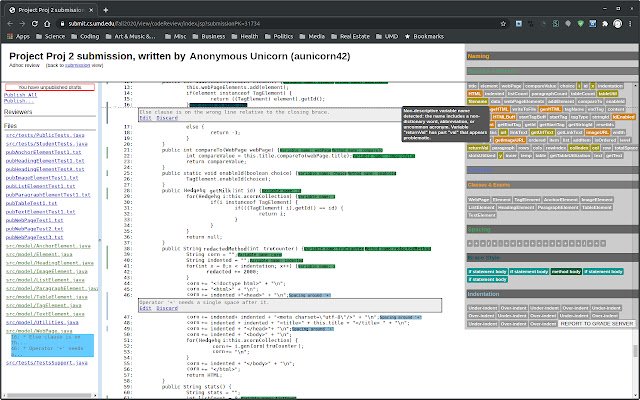Discard the 'Else clause' review comment

(167, 118)
